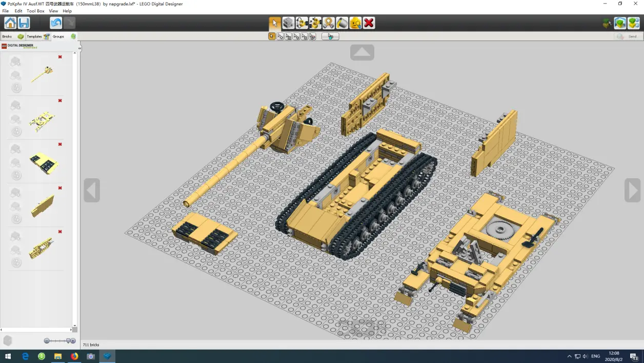The height and width of the screenshot is (363, 644).
Task: Select the side wall group thumbnail
Action: [43, 206]
